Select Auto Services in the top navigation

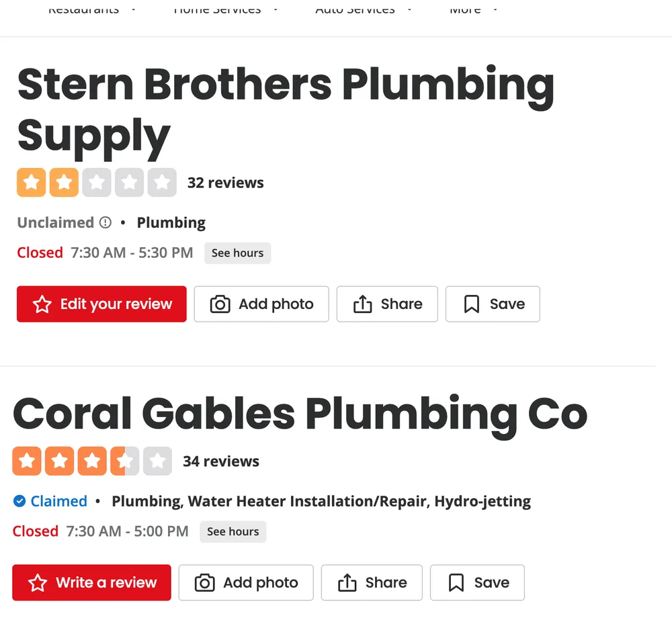(x=355, y=9)
